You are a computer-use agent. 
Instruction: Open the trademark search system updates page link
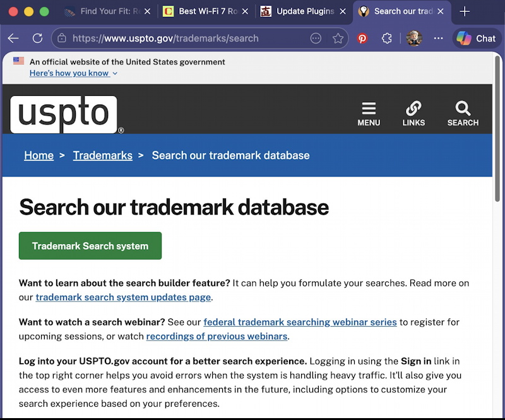tap(122, 297)
